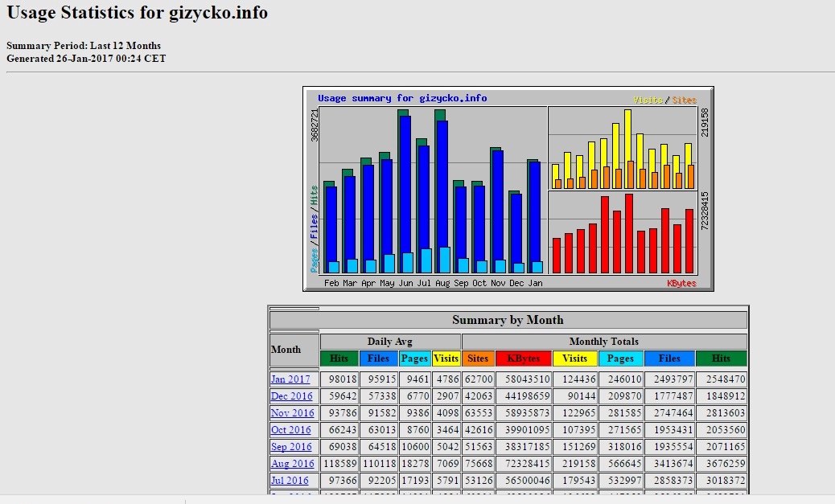Click the Monthly Totals group header
The image size is (835, 504).
(x=604, y=342)
